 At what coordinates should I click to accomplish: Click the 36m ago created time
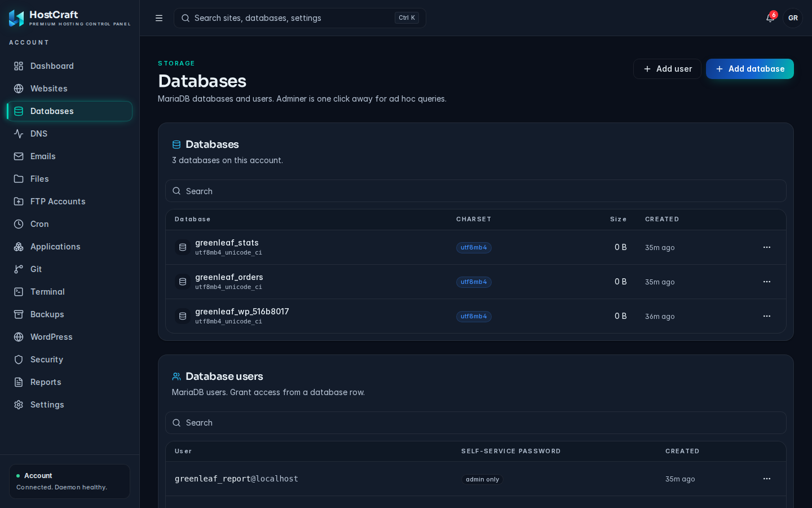[660, 317]
